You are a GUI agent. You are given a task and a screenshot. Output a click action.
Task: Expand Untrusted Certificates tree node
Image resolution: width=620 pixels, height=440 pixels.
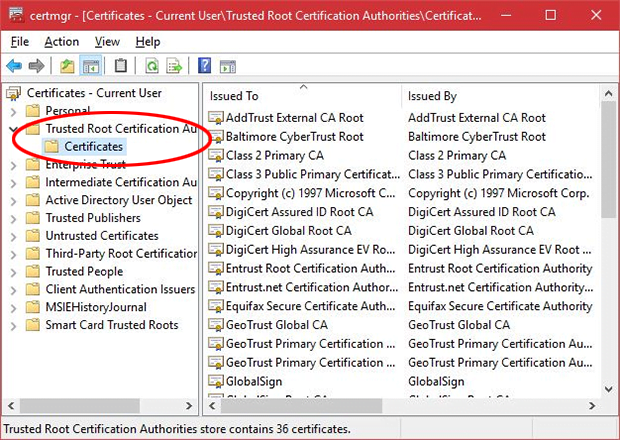point(13,236)
